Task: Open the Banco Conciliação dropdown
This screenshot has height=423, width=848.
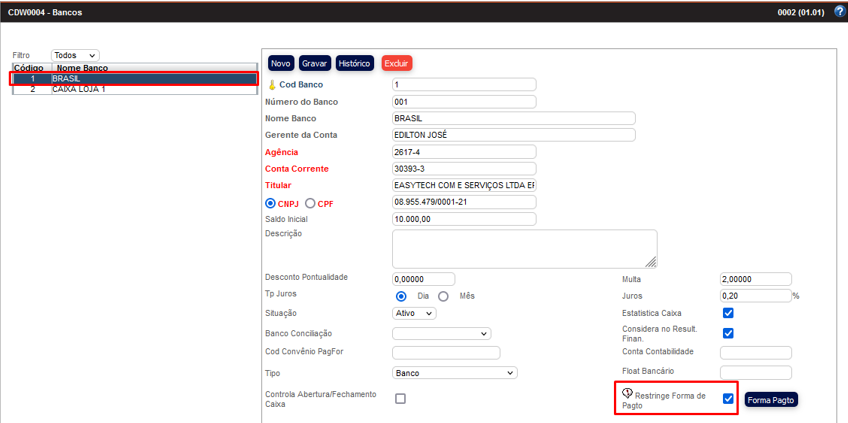Action: pos(441,333)
